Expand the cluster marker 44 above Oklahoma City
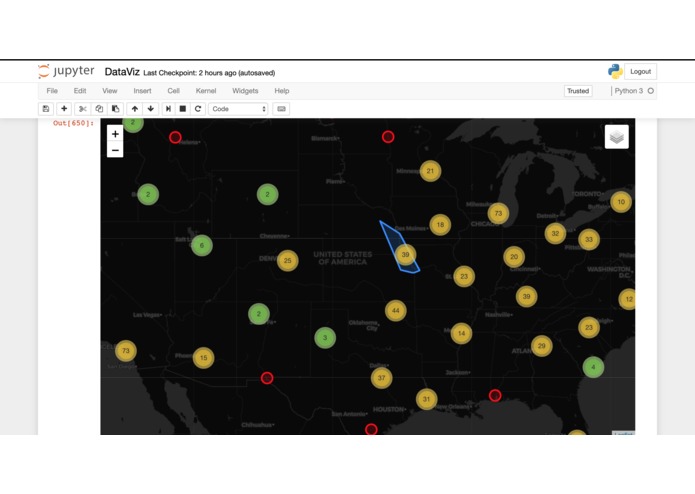Viewport: 695px width, 494px height. coord(395,311)
